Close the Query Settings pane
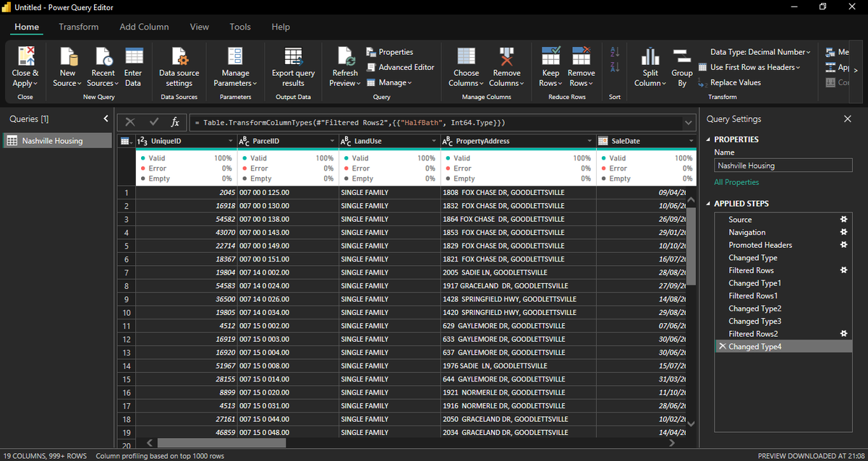The width and height of the screenshot is (868, 461). pos(848,119)
